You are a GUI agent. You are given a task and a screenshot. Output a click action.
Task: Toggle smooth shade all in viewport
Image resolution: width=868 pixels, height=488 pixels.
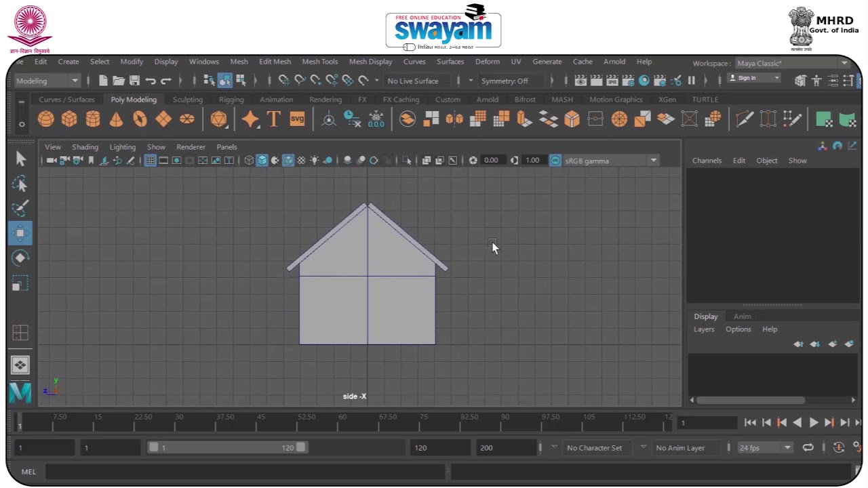262,161
